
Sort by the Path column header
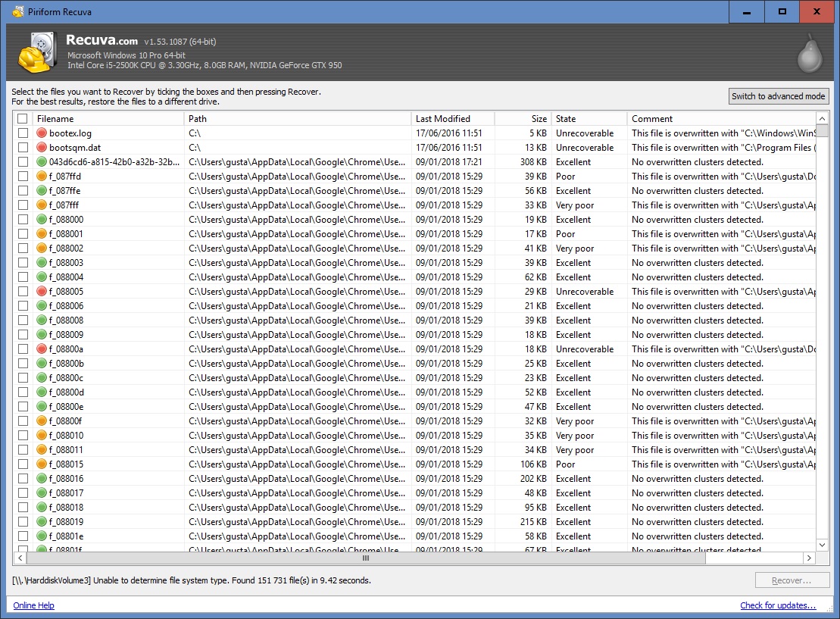(x=298, y=118)
